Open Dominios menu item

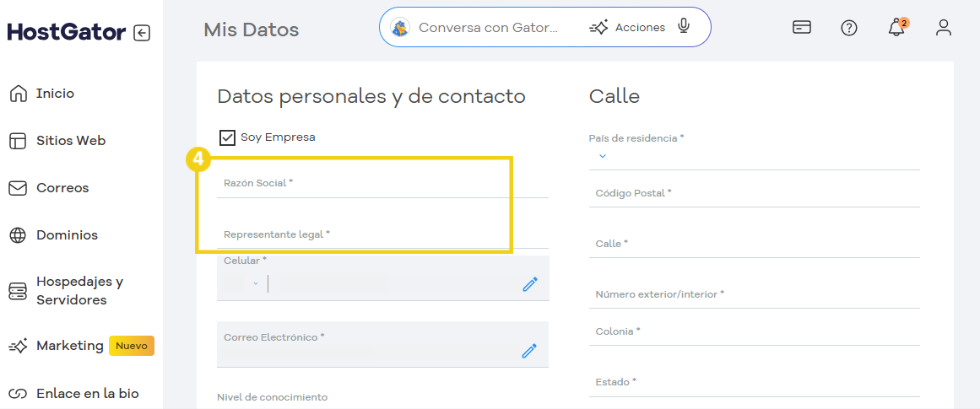tap(67, 235)
